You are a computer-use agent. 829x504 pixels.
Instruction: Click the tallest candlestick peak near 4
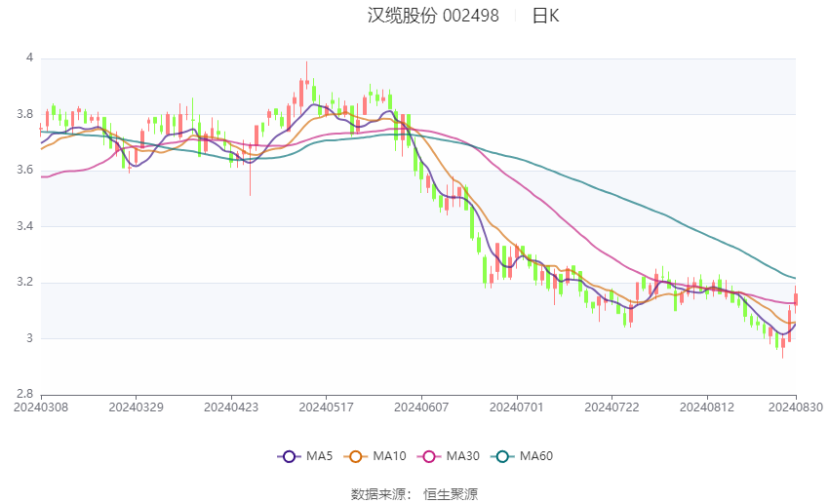[x=306, y=74]
